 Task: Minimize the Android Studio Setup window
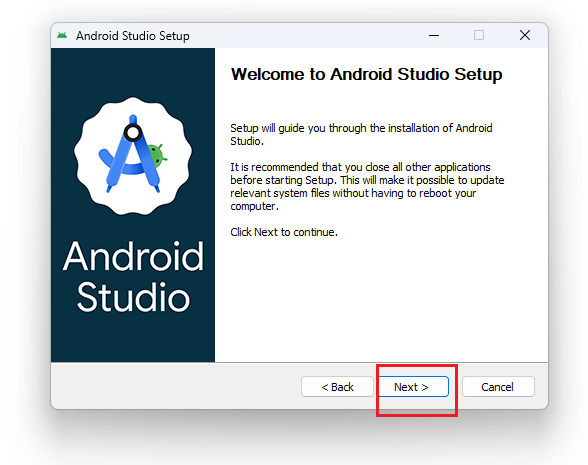pyautogui.click(x=434, y=36)
